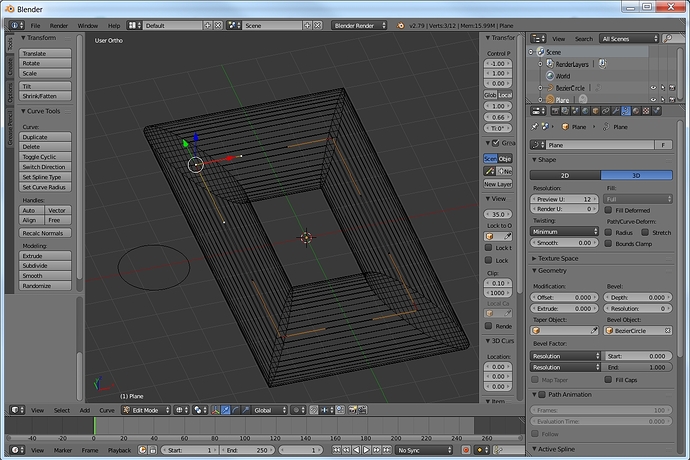
Task: Open the Curve menu in viewport header
Action: click(x=107, y=410)
